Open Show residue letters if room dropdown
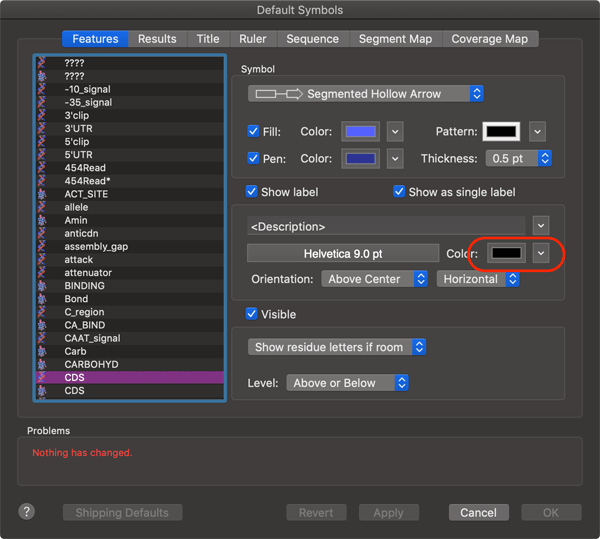600x539 pixels. tap(337, 347)
